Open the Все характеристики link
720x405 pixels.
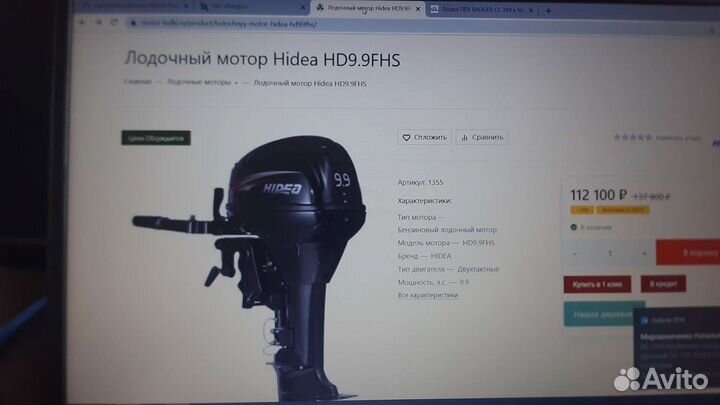tap(428, 295)
